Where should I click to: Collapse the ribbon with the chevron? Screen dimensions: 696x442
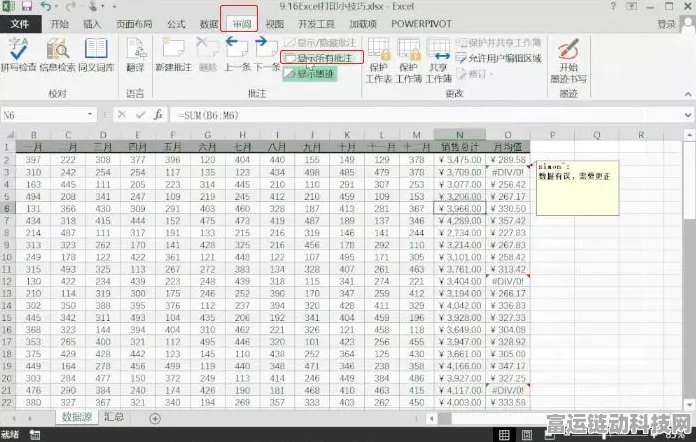click(x=688, y=94)
